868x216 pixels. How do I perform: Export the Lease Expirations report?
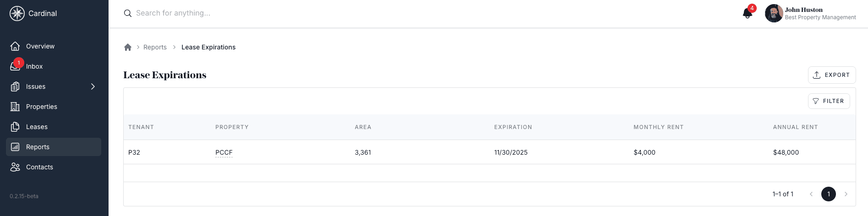[831, 75]
